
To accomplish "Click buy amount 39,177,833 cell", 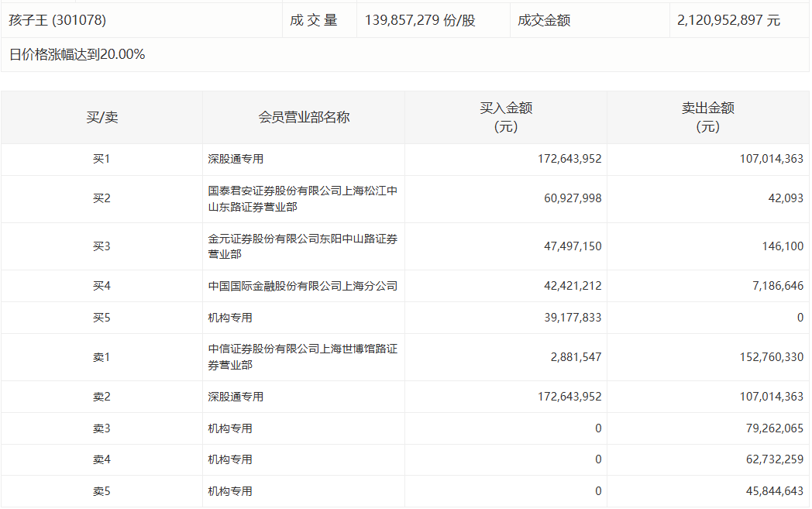I will point(569,318).
